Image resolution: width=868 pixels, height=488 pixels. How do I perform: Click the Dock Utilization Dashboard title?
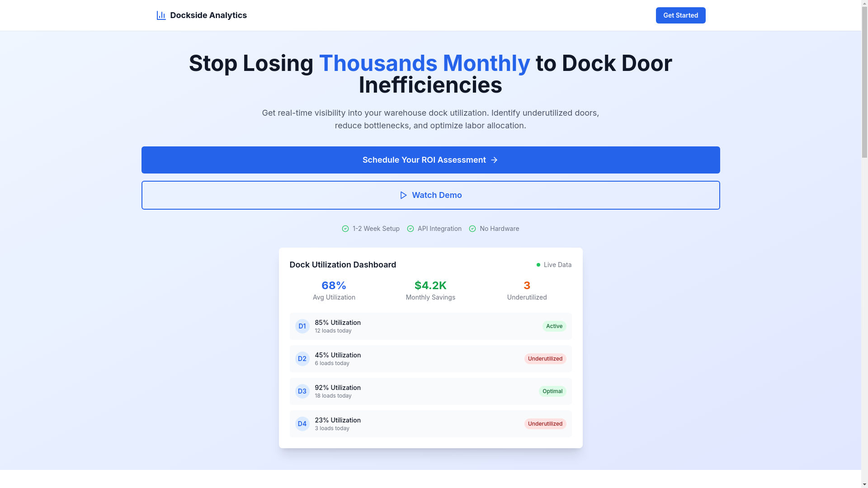coord(343,265)
